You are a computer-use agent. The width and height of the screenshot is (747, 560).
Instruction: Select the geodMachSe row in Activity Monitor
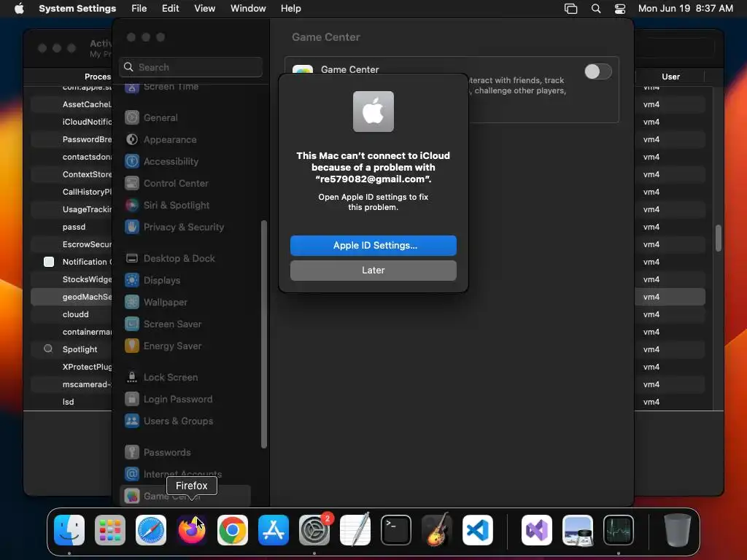click(71, 297)
